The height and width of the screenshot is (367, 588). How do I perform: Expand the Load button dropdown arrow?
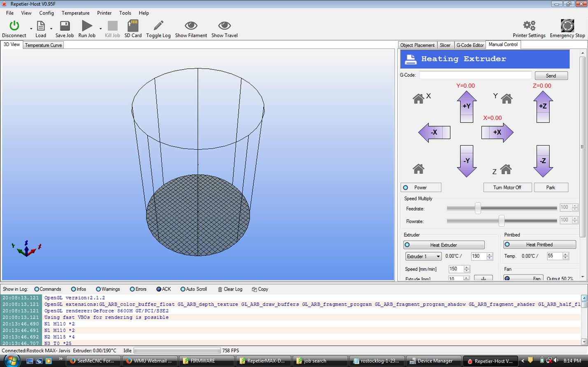[51, 29]
